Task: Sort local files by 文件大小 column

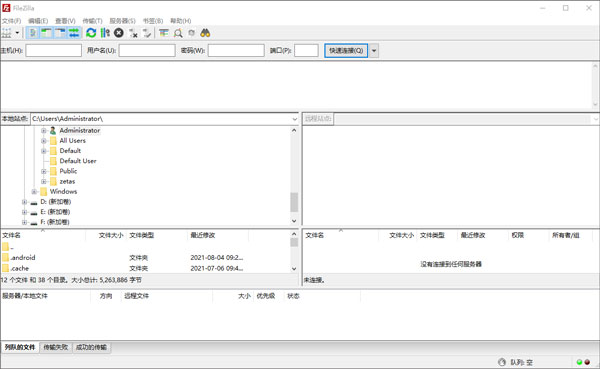Action: tap(107, 235)
